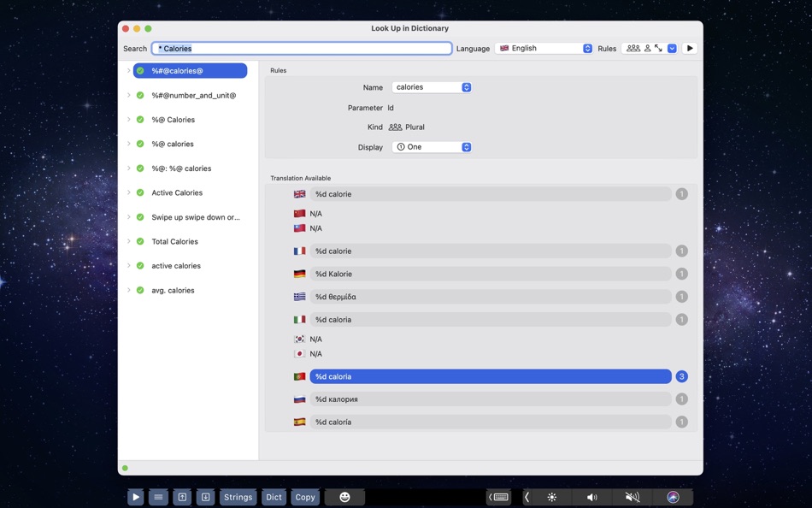Select the highlighted Portuguese %d caloria row
This screenshot has height=508, width=812.
click(491, 376)
